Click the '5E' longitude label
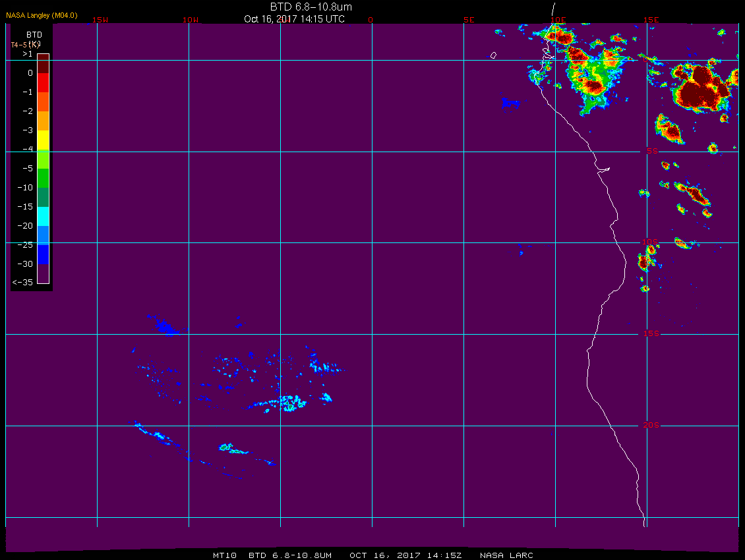Image resolution: width=745 pixels, height=560 pixels. (469, 20)
